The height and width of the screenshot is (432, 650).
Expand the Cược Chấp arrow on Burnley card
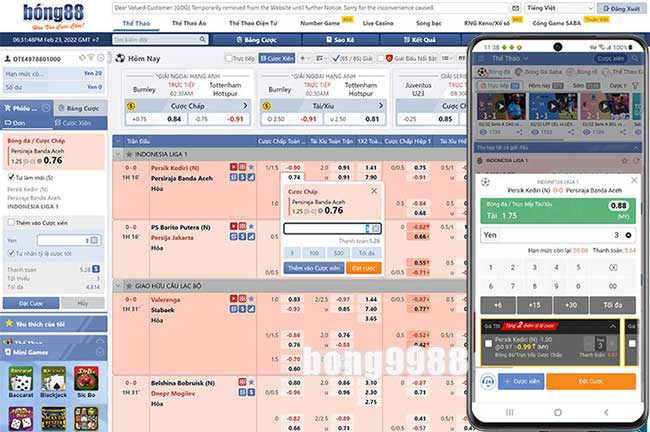(245, 106)
